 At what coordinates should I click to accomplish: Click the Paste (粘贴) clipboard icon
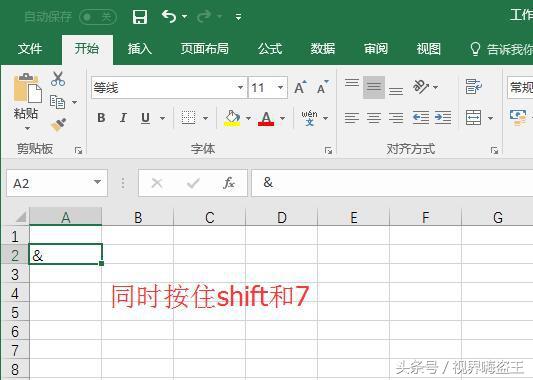coord(27,88)
